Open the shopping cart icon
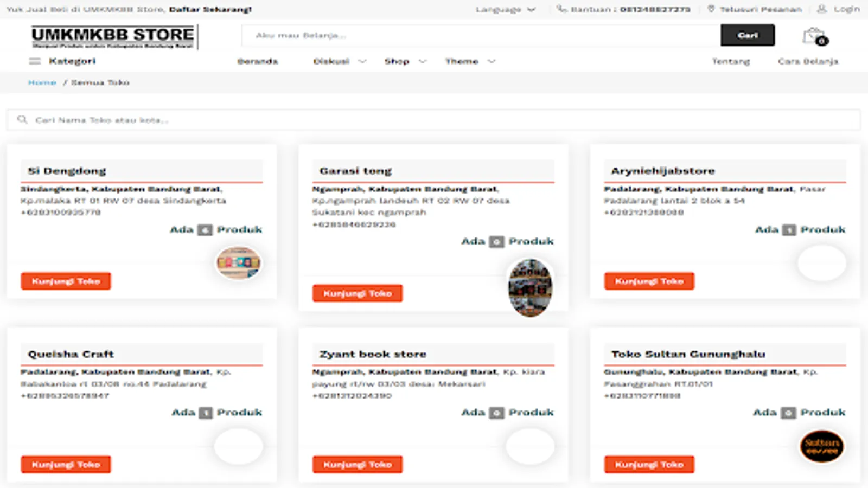Viewport: 868px width, 488px height. (814, 36)
